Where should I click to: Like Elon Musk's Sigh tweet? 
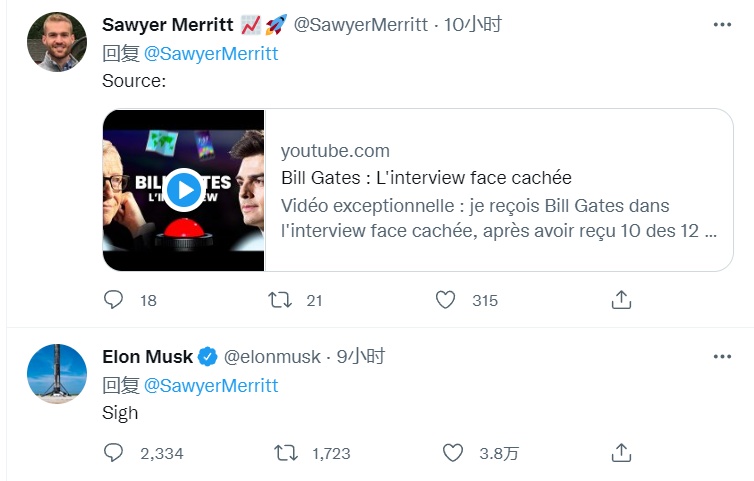pyautogui.click(x=453, y=453)
